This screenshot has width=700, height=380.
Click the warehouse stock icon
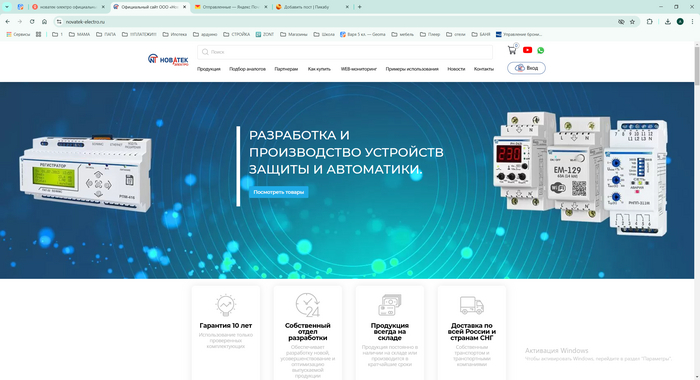[390, 305]
